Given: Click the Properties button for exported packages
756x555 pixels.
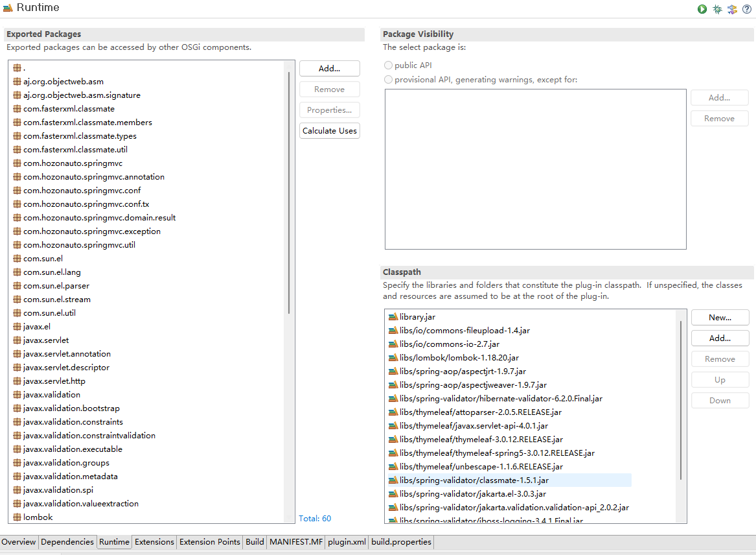Looking at the screenshot, I should tap(329, 110).
